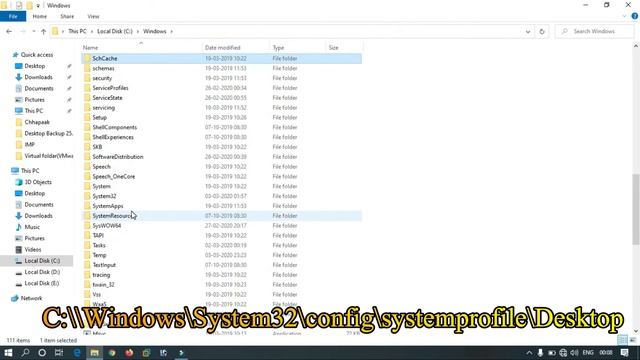Select the 'servicing' folder name
Viewport: 640px width, 360px height.
104,108
